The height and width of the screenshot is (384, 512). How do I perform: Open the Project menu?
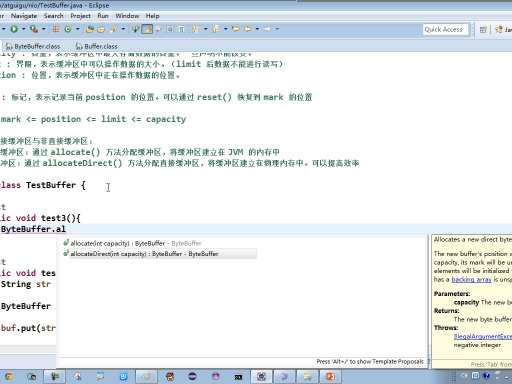pyautogui.click(x=80, y=16)
